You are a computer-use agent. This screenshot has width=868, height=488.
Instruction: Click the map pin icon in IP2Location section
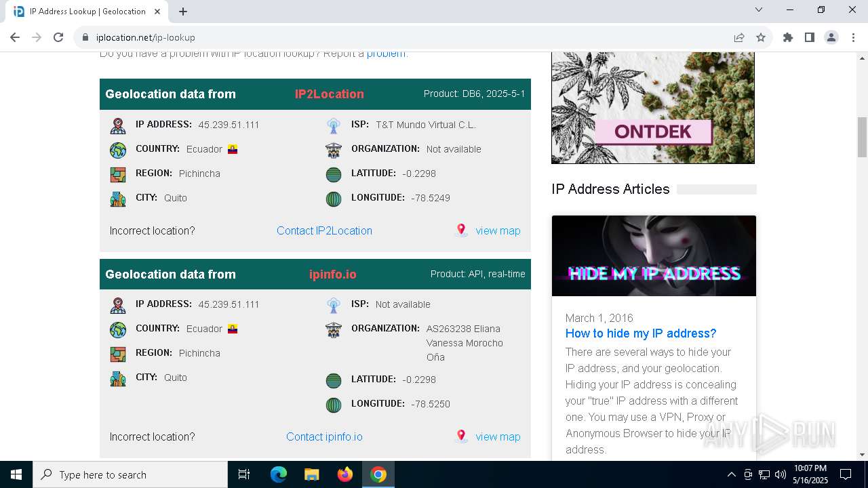click(x=461, y=230)
